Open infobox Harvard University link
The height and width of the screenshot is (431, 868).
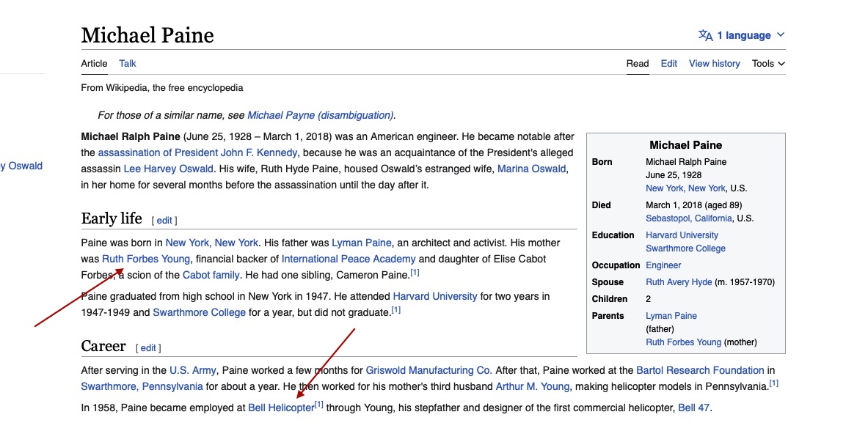coord(682,235)
